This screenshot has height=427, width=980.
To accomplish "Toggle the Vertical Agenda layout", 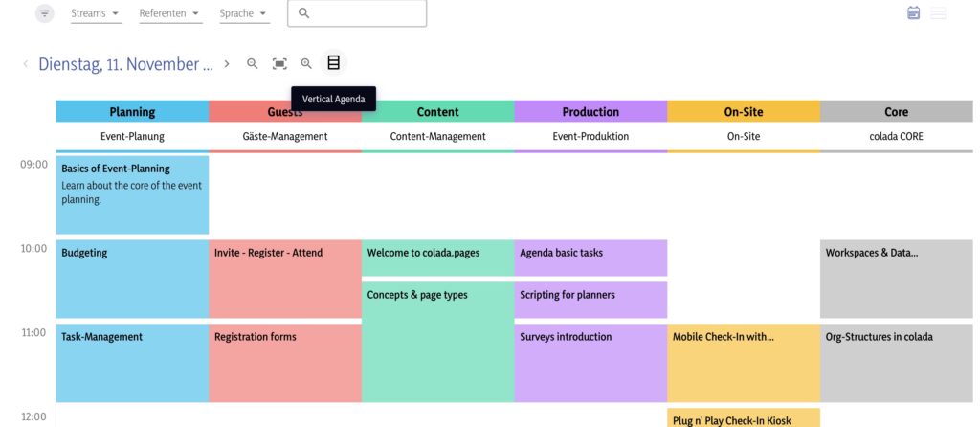I will pyautogui.click(x=333, y=63).
